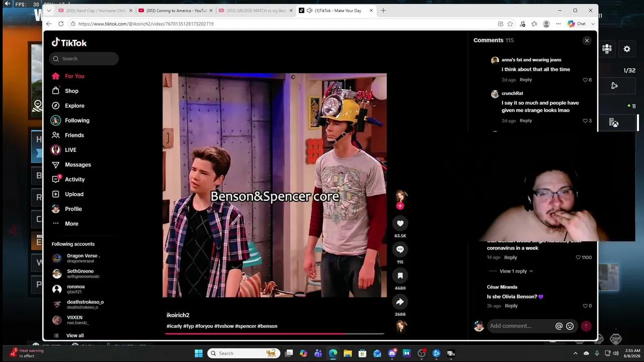Open the #benson hashtag
The width and height of the screenshot is (644, 362).
267,326
